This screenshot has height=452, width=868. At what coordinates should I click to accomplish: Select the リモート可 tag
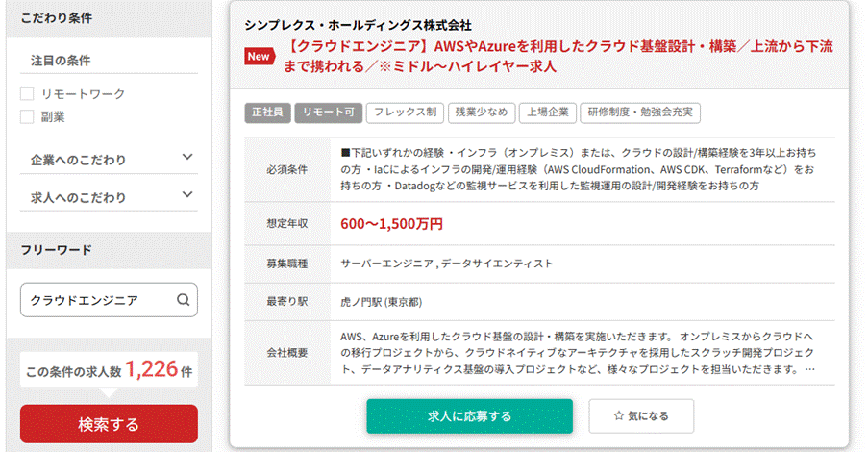click(327, 113)
